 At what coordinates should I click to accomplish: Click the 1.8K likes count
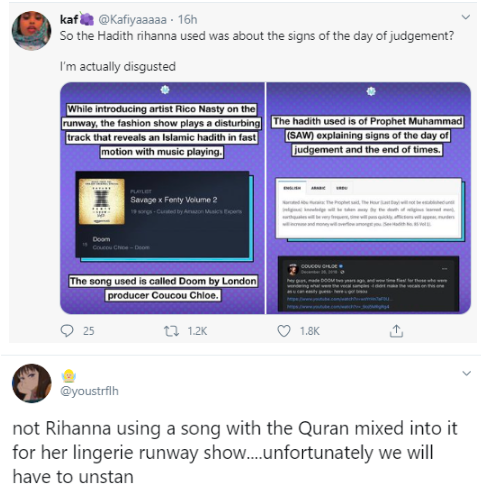(310, 331)
